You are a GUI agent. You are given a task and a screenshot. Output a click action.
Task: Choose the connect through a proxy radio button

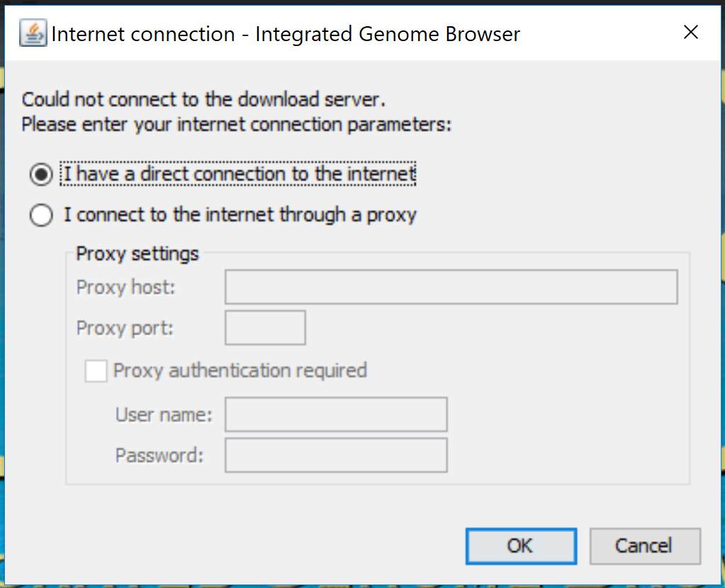tap(41, 215)
